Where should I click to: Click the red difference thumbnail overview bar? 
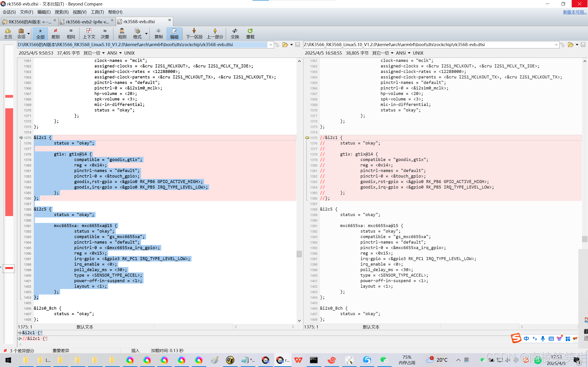9,162
